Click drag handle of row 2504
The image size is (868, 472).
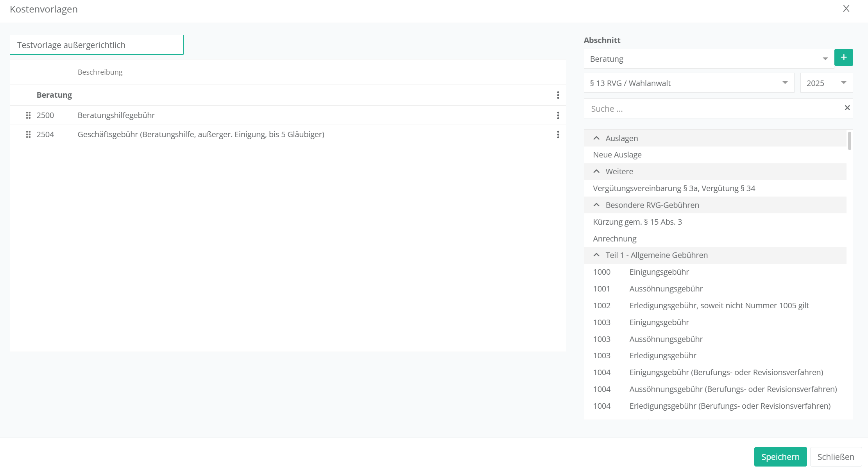point(28,134)
